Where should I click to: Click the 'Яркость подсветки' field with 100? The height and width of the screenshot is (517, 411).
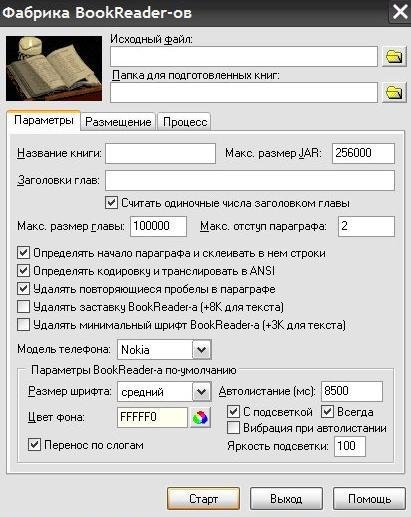click(x=350, y=446)
